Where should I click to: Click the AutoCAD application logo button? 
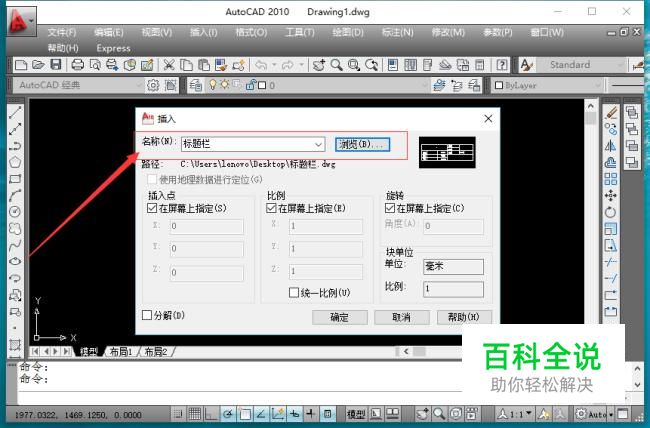[x=21, y=20]
